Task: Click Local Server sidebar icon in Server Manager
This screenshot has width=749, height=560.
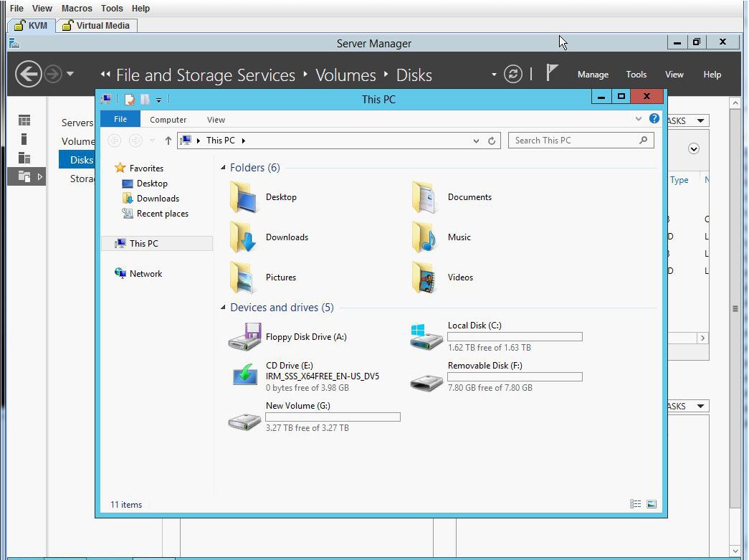Action: (24, 139)
